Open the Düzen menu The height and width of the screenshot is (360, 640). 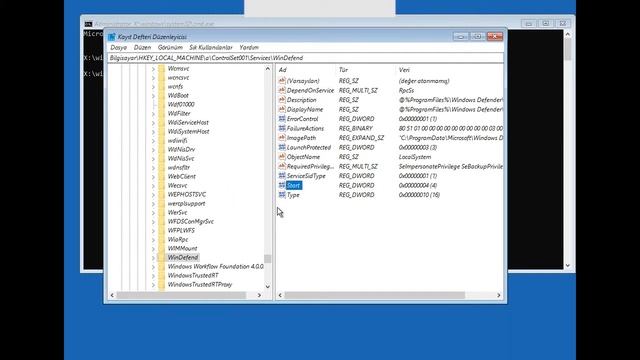142,47
